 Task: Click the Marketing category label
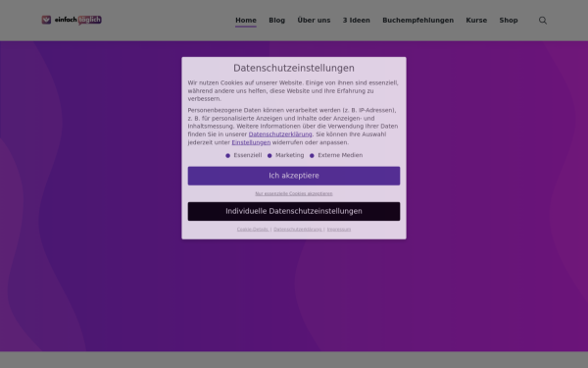pos(289,155)
